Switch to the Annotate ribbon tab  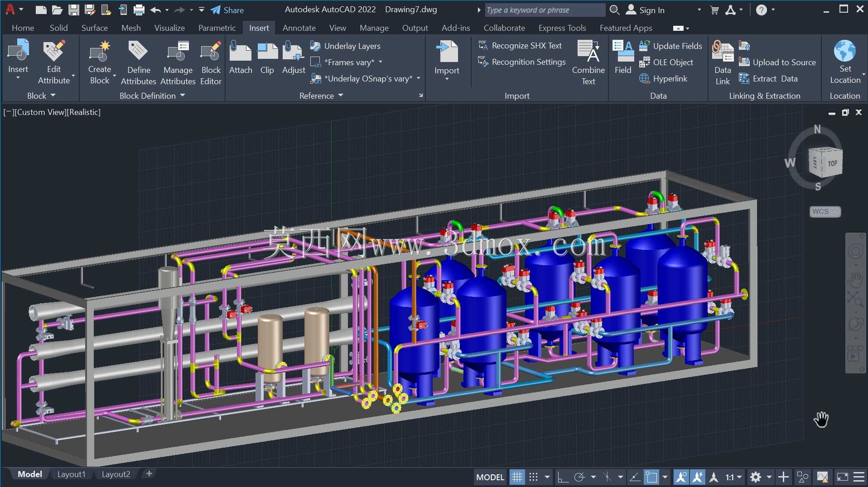click(x=299, y=28)
